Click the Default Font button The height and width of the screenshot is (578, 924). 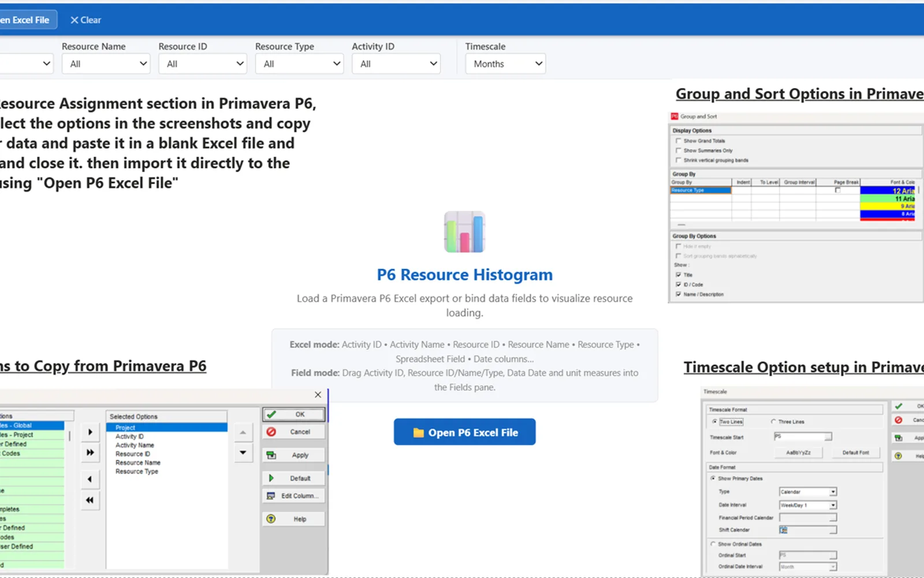coord(855,453)
